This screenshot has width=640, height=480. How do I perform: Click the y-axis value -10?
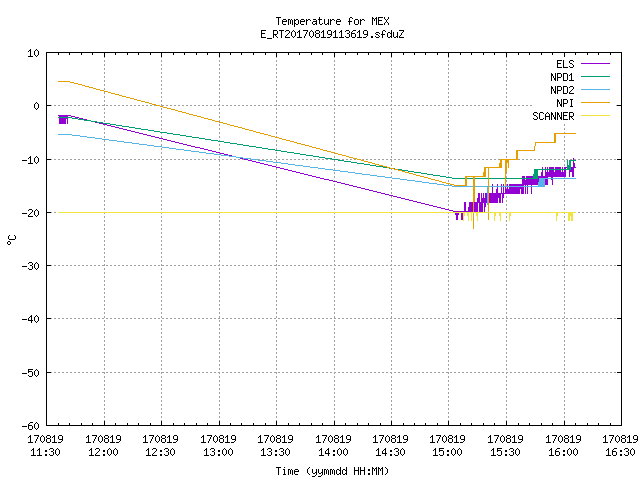click(x=30, y=160)
